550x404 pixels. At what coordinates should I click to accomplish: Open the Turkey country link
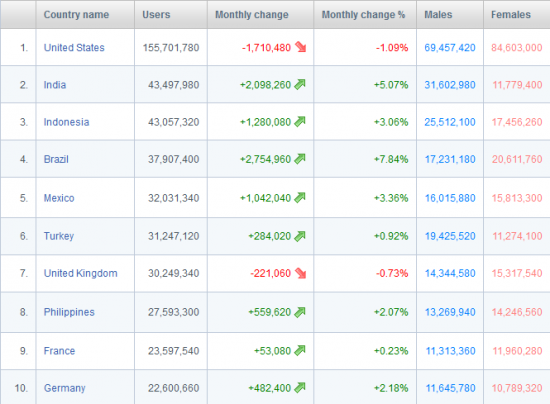tap(59, 236)
